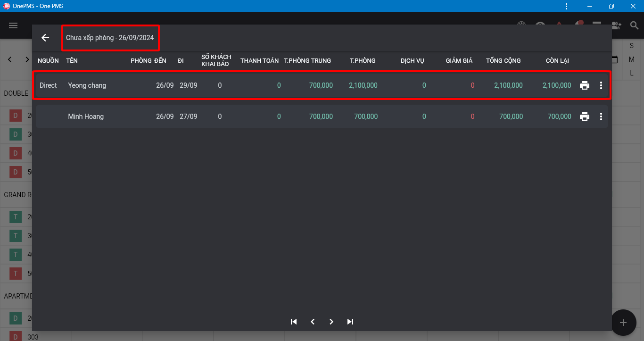Click the next date chevron behind dialog
Screen dimensions: 644x341
pyautogui.click(x=27, y=59)
